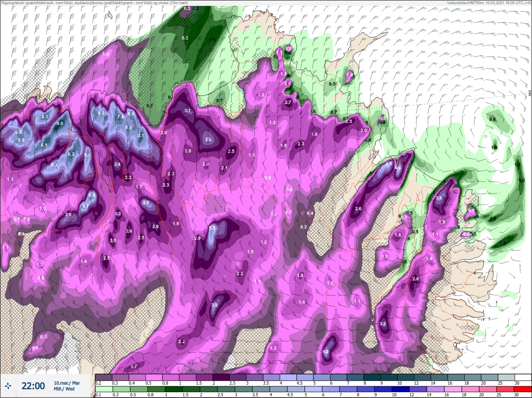Select the pale green 0.1–0.3 swatch in lower legend

click(x=104, y=389)
